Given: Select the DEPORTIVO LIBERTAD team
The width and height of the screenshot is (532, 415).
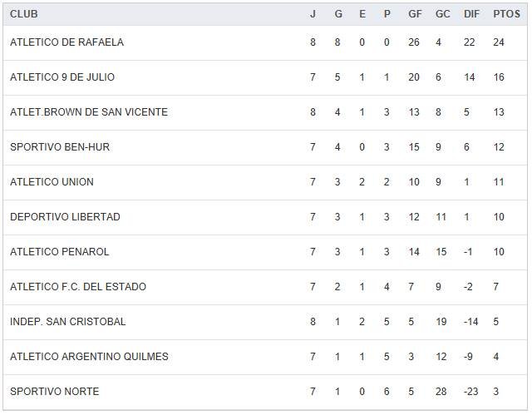Looking at the screenshot, I should 65,217.
